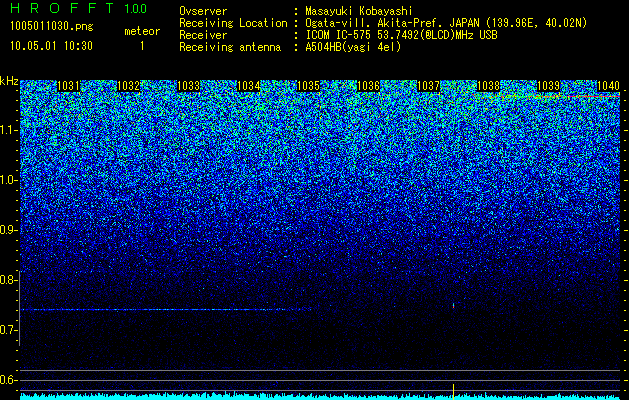Click the small meteor echo blip
Image resolution: width=629 pixels, height=400 pixels.
(453, 306)
